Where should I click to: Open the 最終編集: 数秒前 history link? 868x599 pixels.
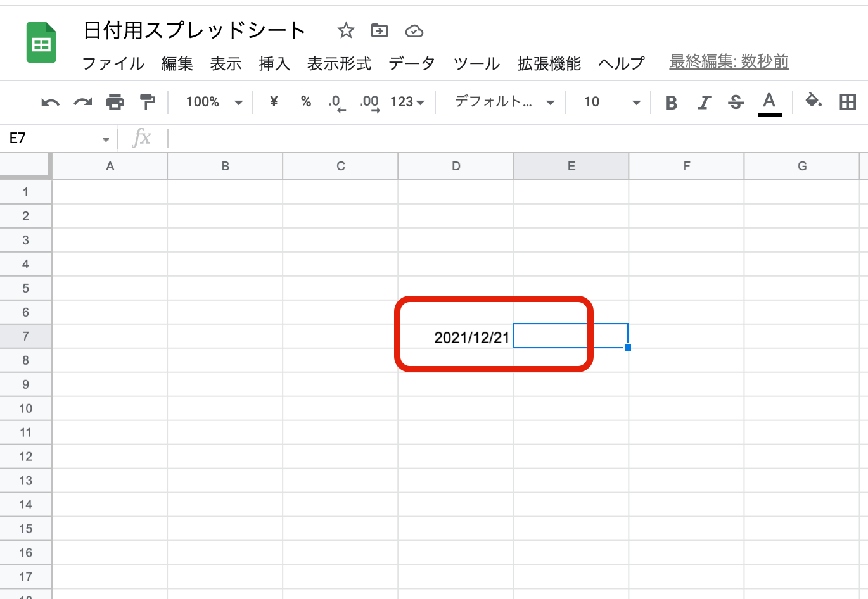(729, 61)
